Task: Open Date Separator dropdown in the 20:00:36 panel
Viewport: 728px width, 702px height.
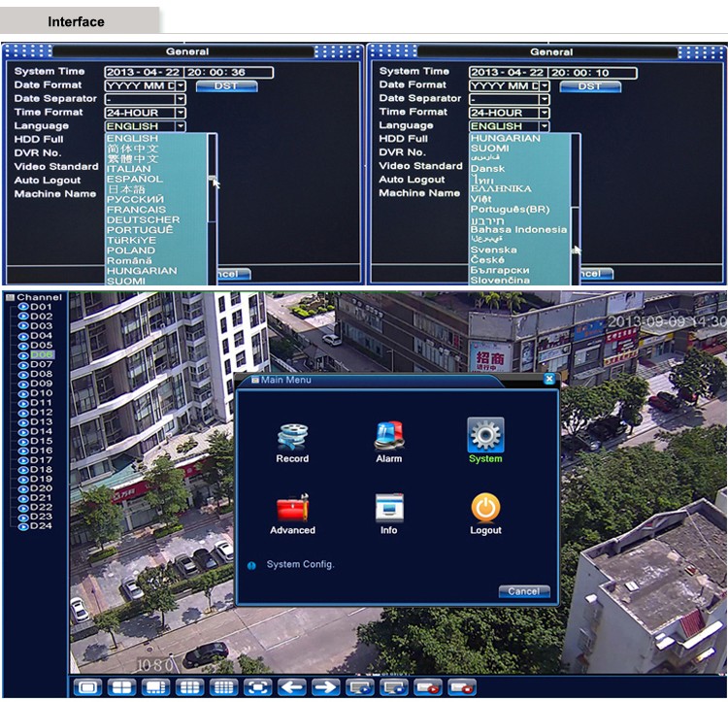Action: coord(181,99)
